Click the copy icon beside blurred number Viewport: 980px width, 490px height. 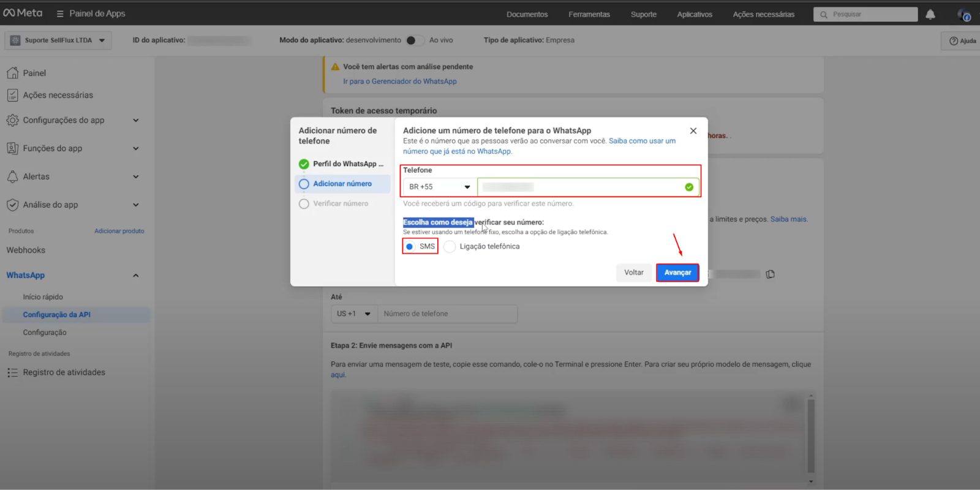(770, 274)
